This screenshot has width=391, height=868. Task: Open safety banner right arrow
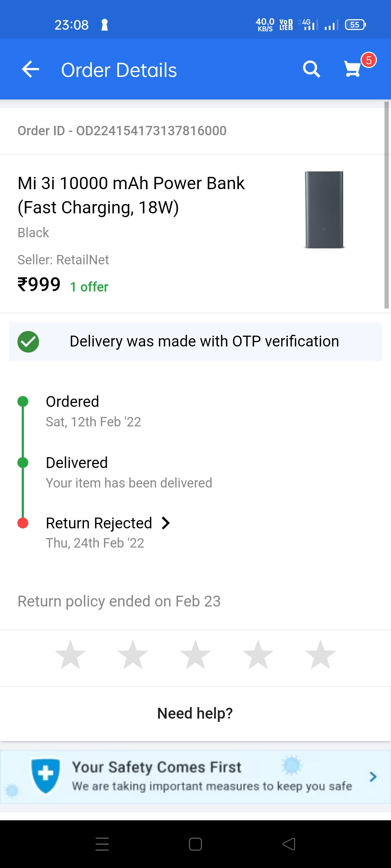pos(373,776)
